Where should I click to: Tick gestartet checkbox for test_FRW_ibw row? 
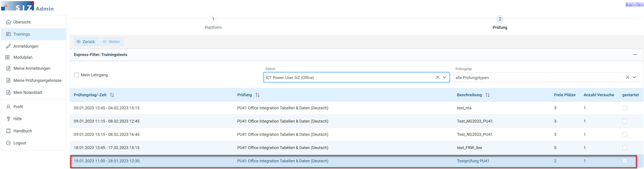tap(625, 148)
